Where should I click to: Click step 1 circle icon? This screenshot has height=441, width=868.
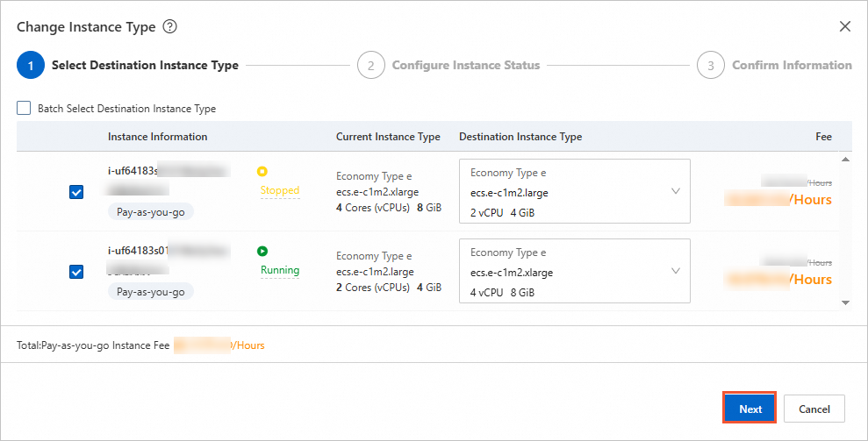[30, 66]
